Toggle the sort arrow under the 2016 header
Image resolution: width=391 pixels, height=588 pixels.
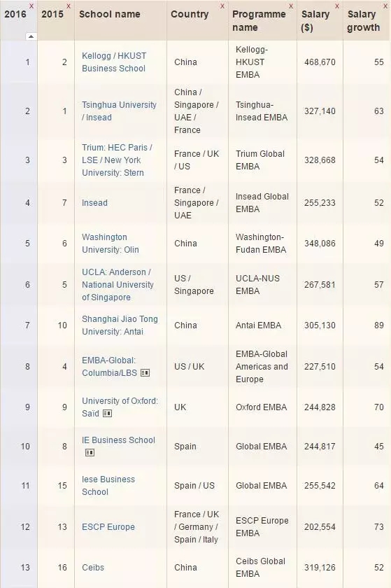(31, 36)
